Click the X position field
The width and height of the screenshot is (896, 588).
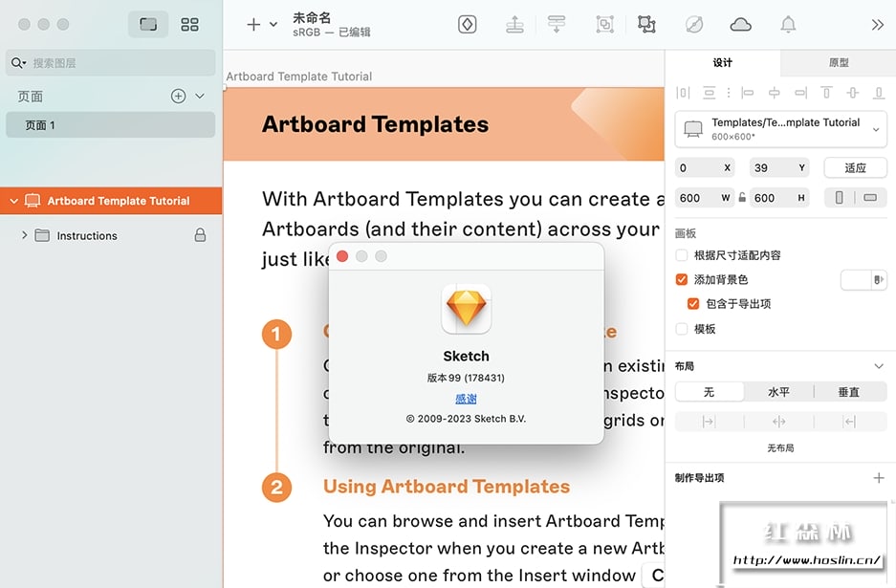(x=705, y=168)
